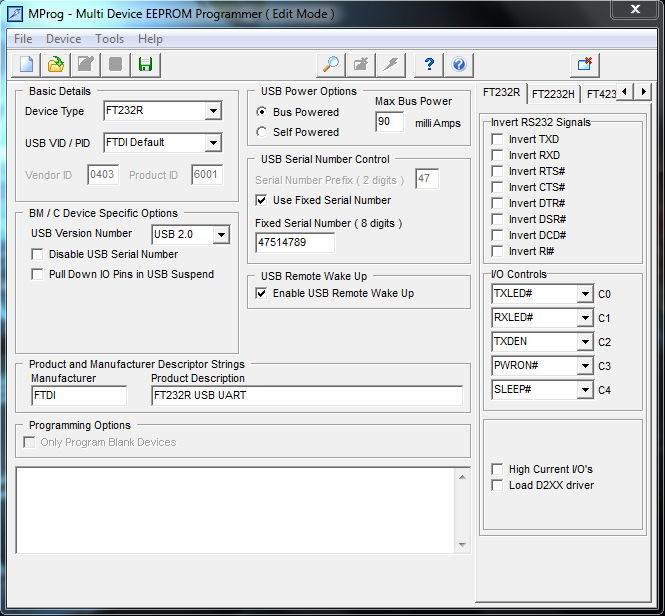Open the USB Version Number dropdown

pos(221,235)
